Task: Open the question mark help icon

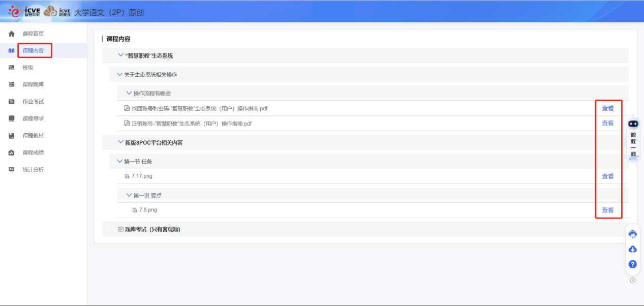Action: tap(633, 264)
